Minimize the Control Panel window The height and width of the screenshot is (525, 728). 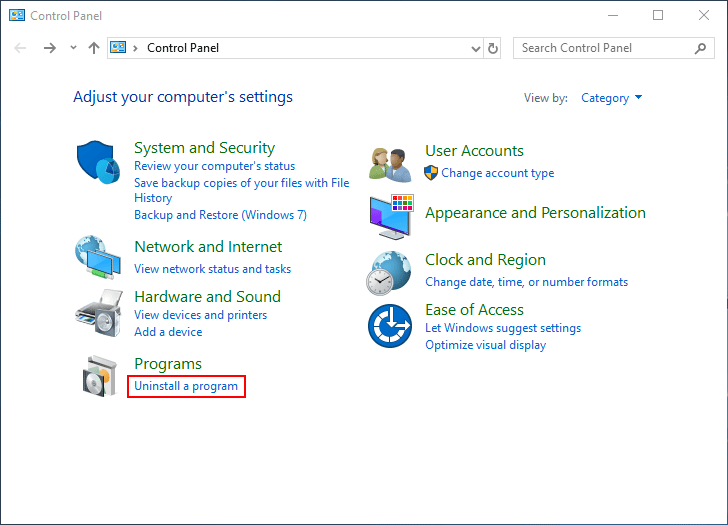613,15
